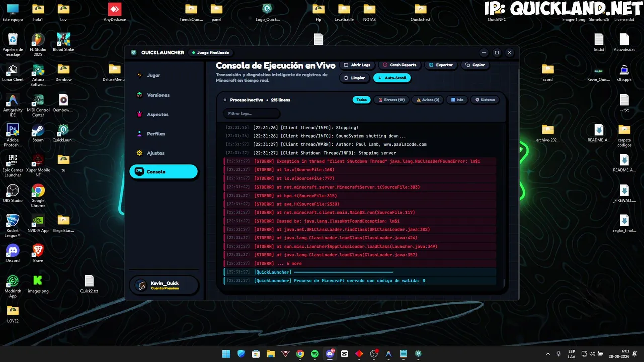Select the JavaGradle folder on the desktop
Viewport: 644px width, 362px height.
(344, 12)
